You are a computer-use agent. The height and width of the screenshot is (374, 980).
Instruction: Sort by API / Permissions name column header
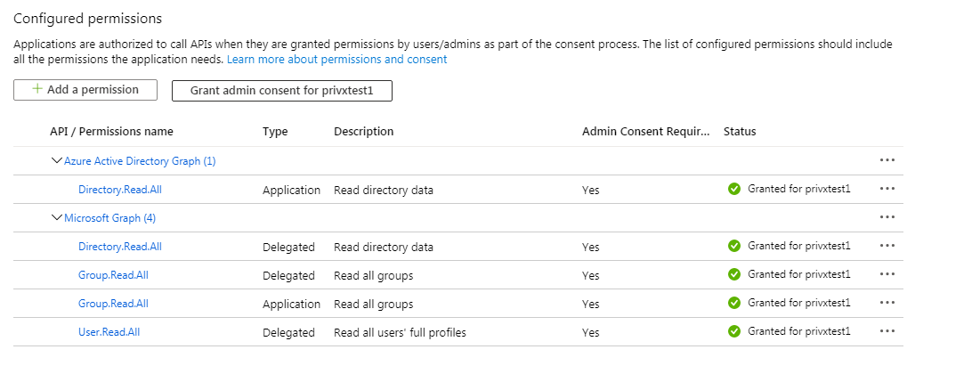(111, 132)
